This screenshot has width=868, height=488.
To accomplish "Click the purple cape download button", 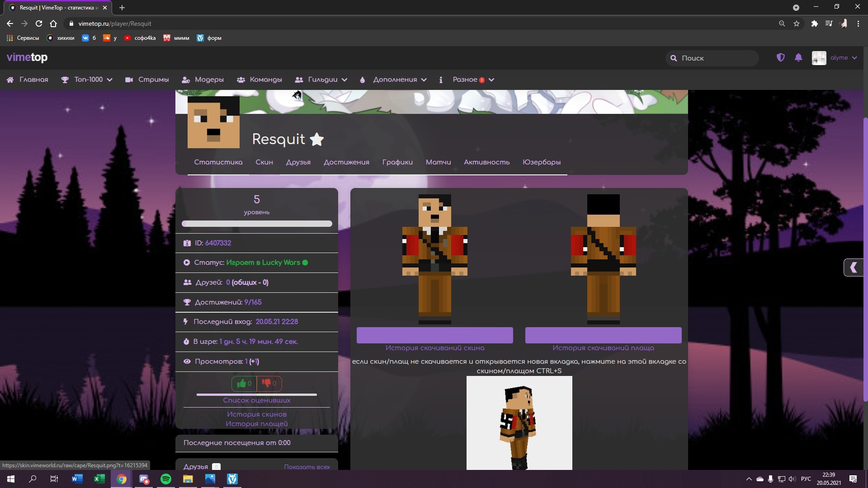I will pyautogui.click(x=603, y=335).
